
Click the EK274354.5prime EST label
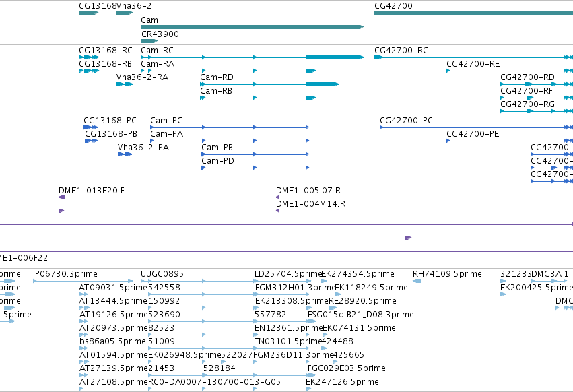coord(358,274)
